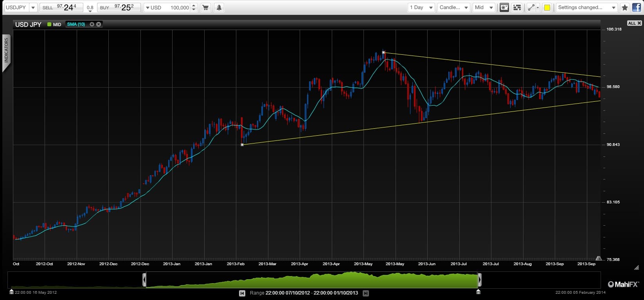Open the Settings changed presets menu
The width and height of the screenshot is (644, 300).
(587, 7)
